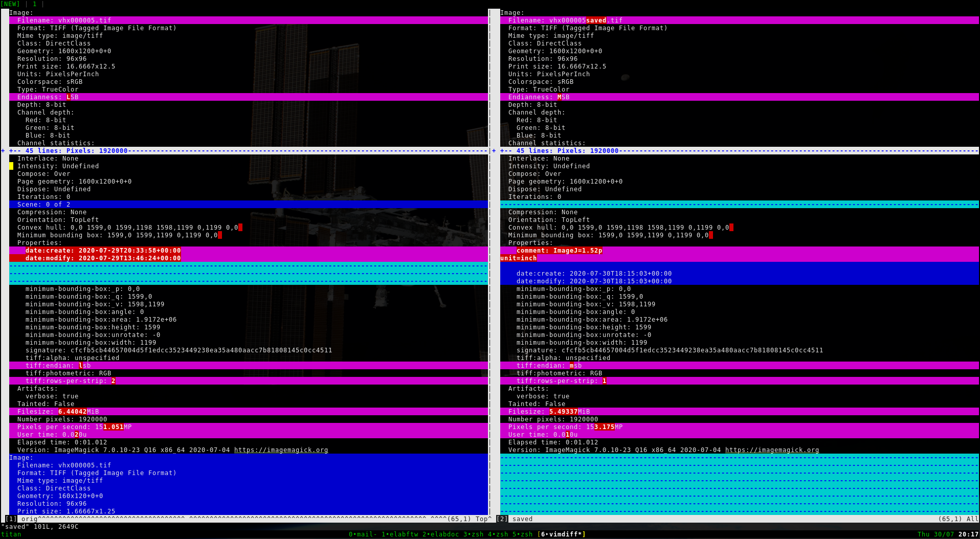
Task: Toggle the yellow change marker in the sign column
Action: point(10,166)
